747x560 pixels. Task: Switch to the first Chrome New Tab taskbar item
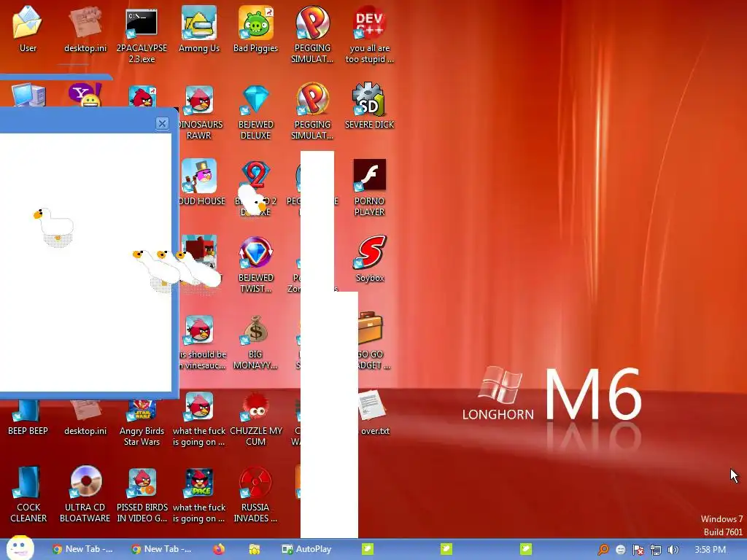(83, 549)
